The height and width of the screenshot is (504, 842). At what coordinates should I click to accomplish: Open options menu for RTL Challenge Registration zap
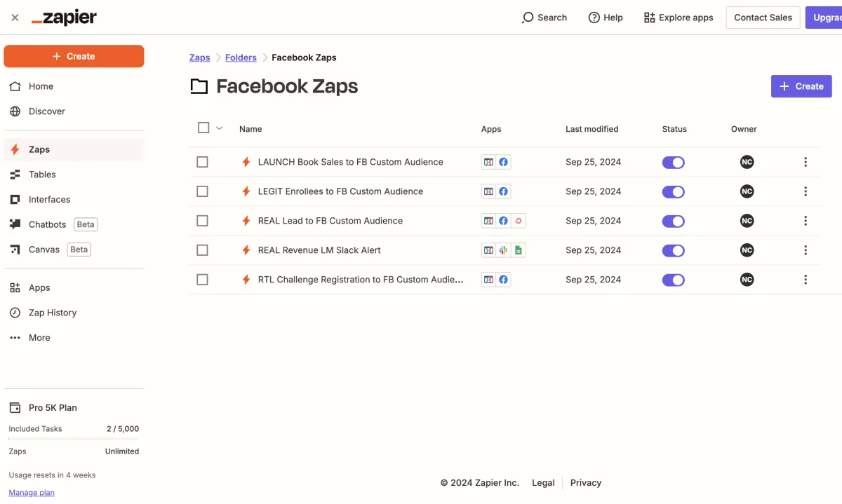[806, 280]
